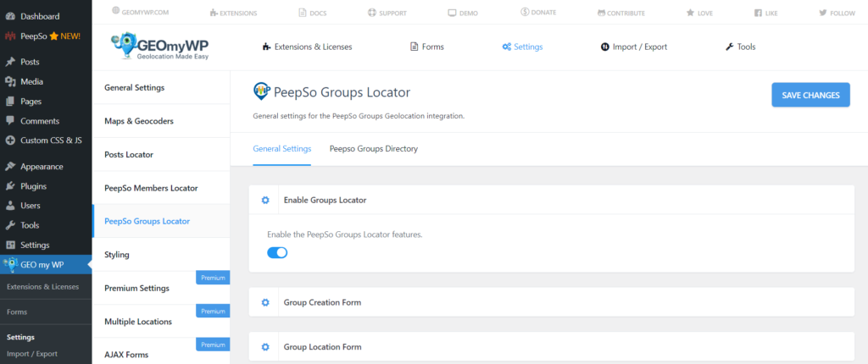This screenshot has height=364, width=868.
Task: Open the DONATE top link
Action: (x=538, y=12)
